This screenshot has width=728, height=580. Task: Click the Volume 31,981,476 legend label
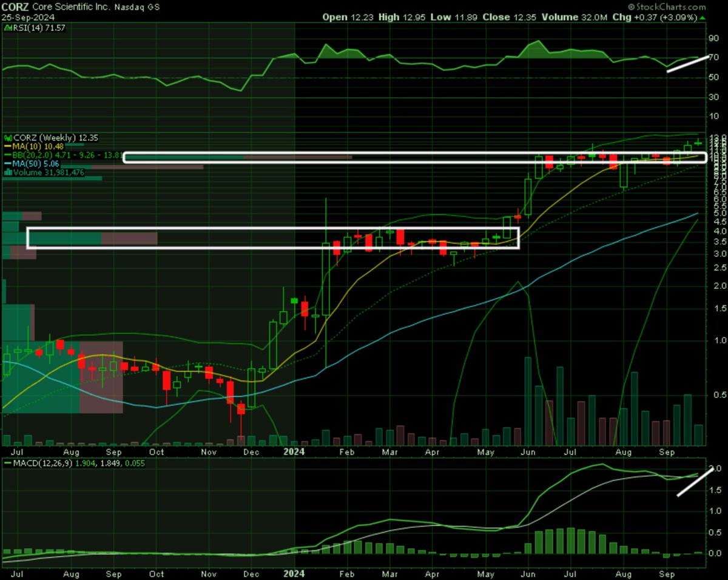click(49, 173)
